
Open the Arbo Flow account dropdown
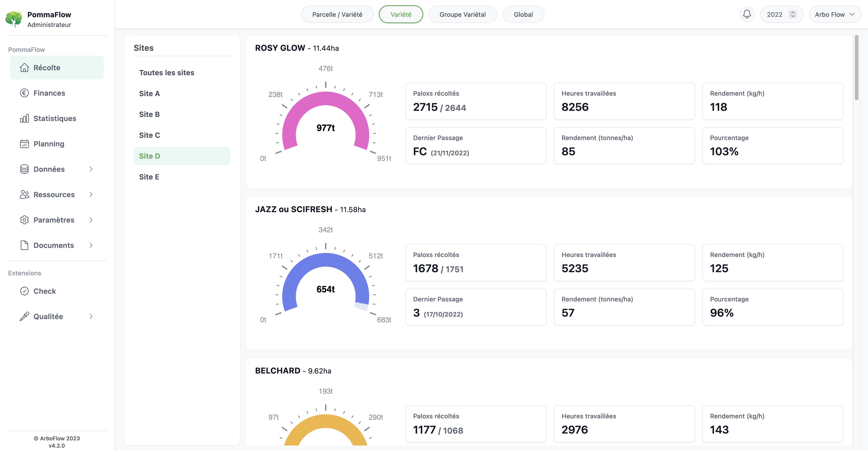click(835, 14)
